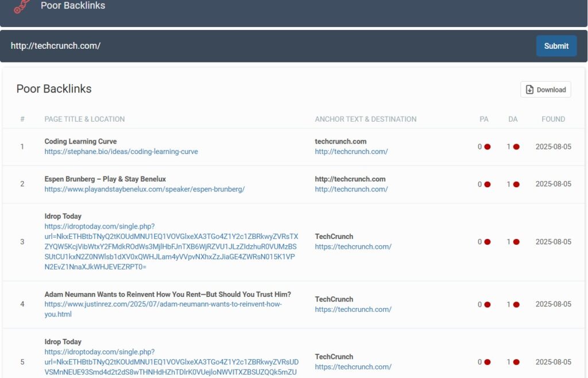Click the found date 2025-08-05 in row 1
Image resolution: width=588 pixels, height=378 pixels.
(x=553, y=146)
